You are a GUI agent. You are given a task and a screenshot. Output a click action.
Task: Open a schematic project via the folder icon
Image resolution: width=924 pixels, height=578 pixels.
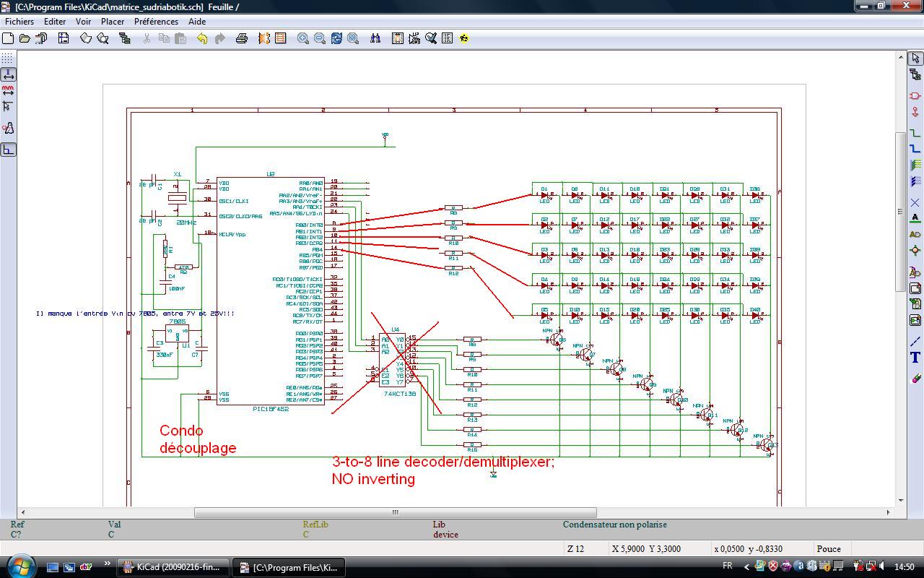coord(25,38)
